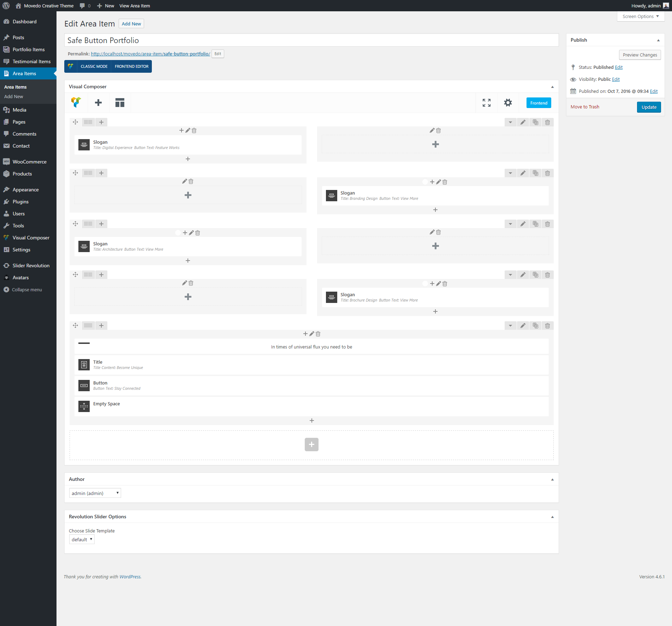Open the Author dropdown showing admin (admin)
Screen dimensions: 672x626
point(95,493)
